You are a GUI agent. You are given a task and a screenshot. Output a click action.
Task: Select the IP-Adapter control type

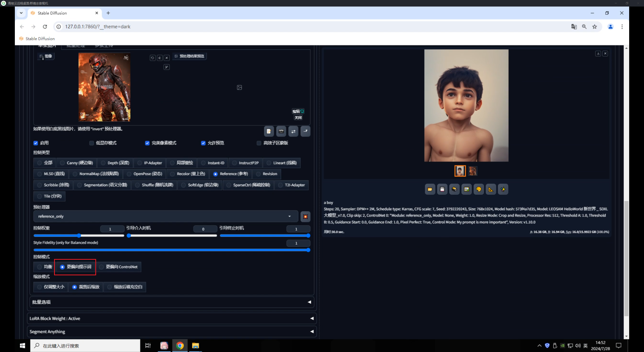[150, 163]
